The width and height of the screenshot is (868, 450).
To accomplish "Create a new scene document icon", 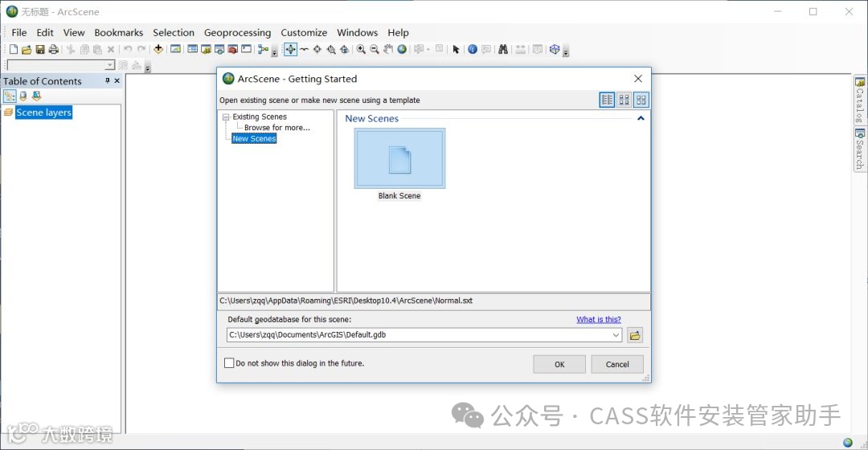I will [x=14, y=49].
